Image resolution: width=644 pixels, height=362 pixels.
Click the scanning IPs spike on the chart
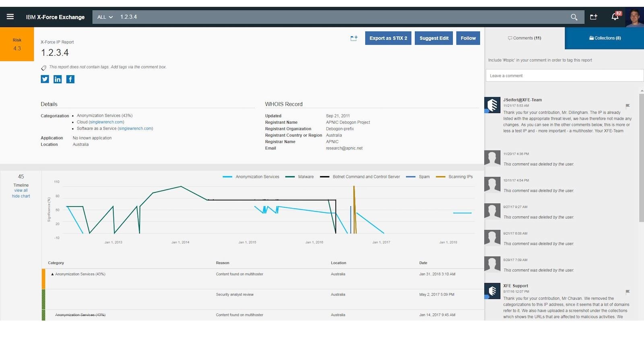pyautogui.click(x=354, y=209)
